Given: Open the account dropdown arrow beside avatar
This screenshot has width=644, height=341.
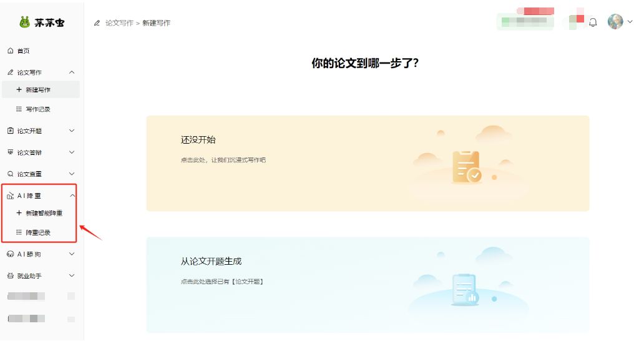Looking at the screenshot, I should (630, 22).
